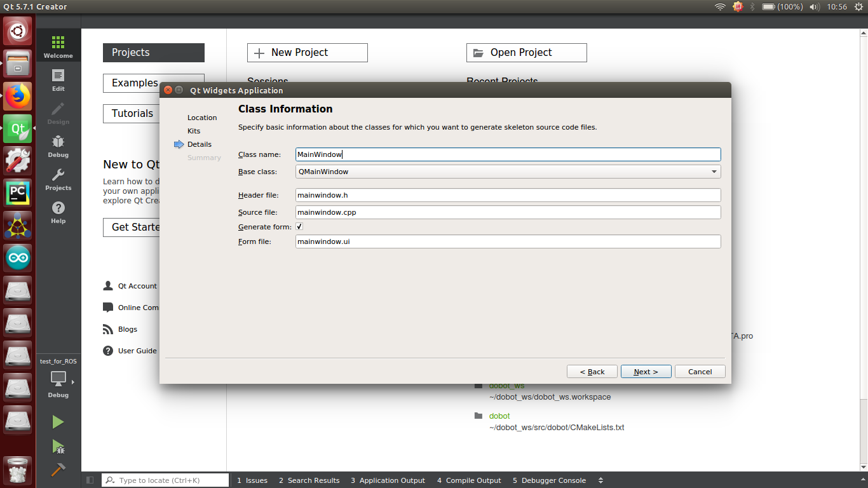Click the Type to locate search box
The image size is (868, 488).
[x=165, y=480]
